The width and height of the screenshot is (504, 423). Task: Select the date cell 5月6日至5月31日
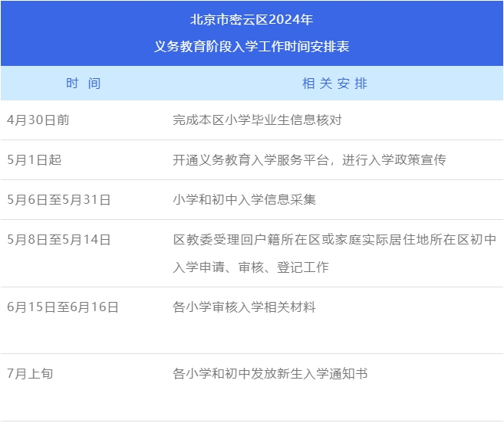tap(59, 199)
